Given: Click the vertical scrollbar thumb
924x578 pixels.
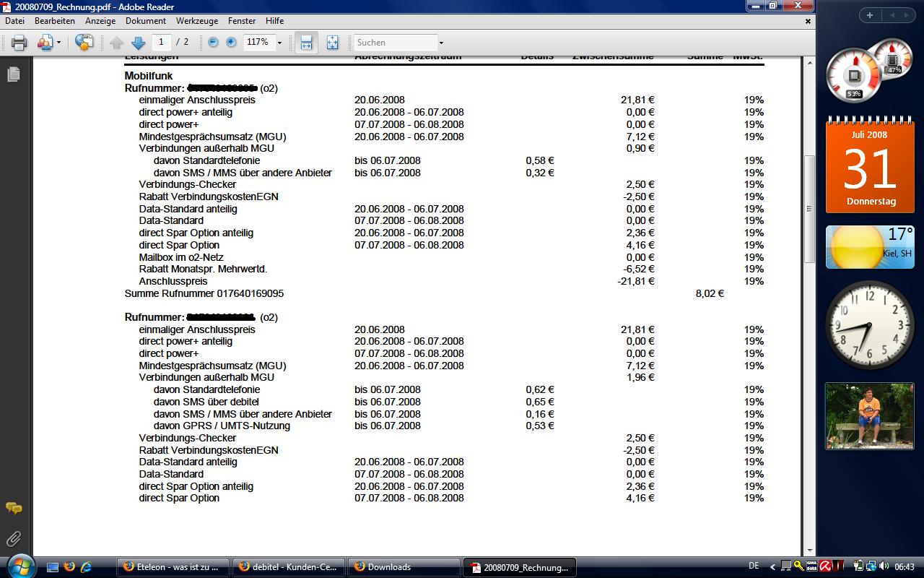Looking at the screenshot, I should 809,208.
